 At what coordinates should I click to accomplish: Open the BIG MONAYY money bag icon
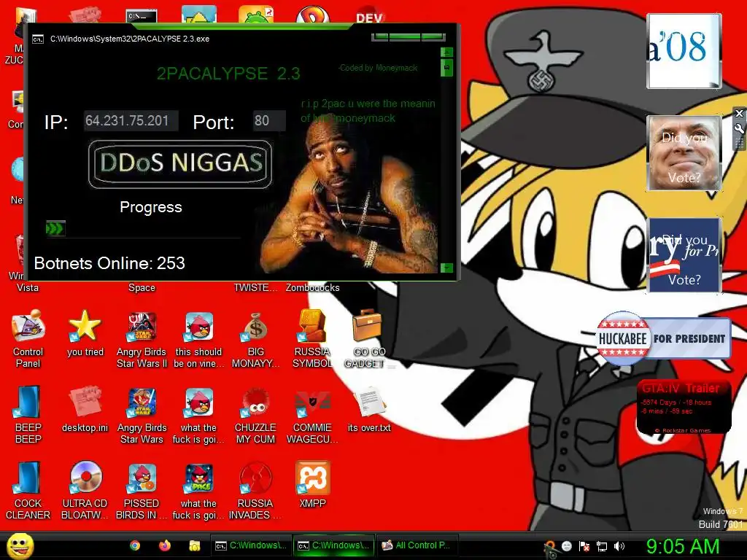pyautogui.click(x=256, y=338)
